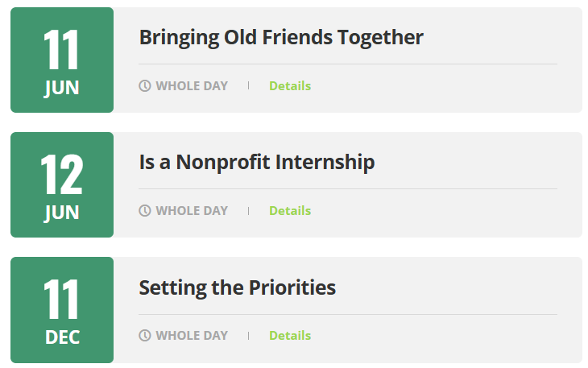Viewport: 588px width, 368px height.
Task: Click WHOLE DAY label on the June 12 event
Action: (x=192, y=211)
